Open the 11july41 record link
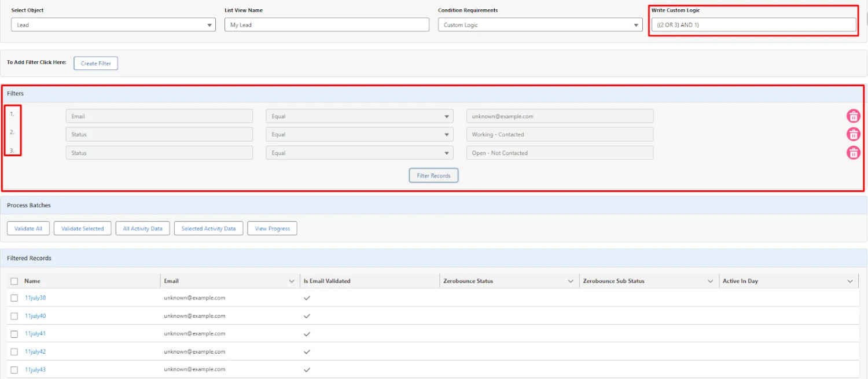 coord(35,333)
